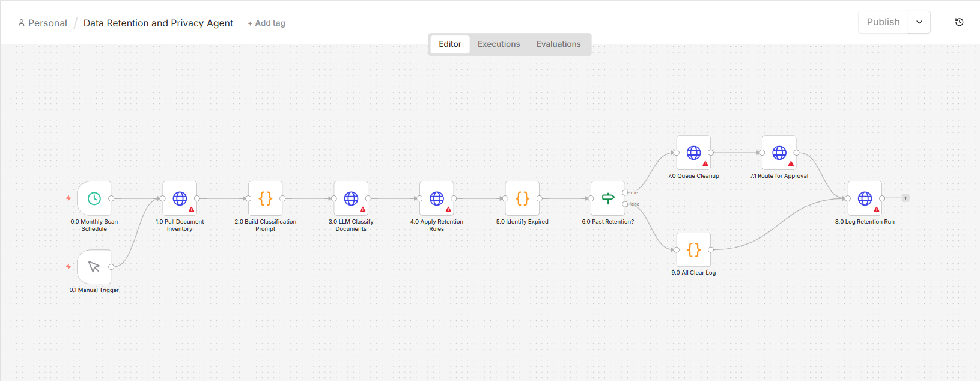Select the 7.0 Queue Cleanup globe node
Image resolution: width=980 pixels, height=381 pixels.
tap(693, 153)
